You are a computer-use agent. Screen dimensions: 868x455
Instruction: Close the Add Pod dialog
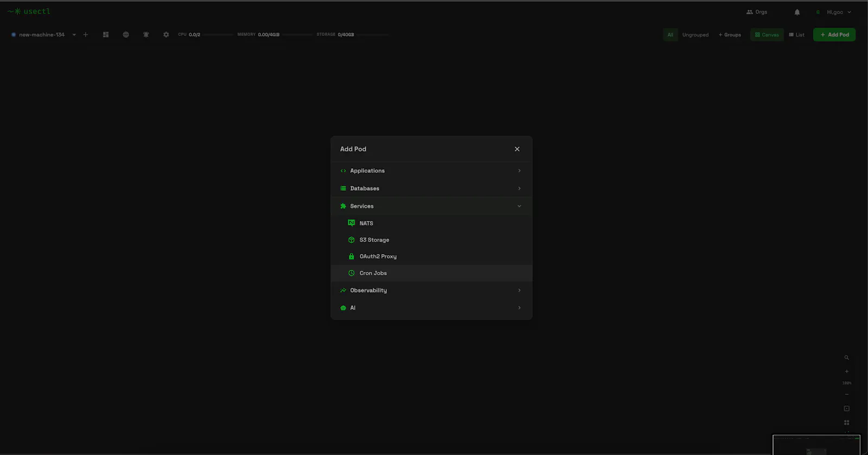coord(517,149)
